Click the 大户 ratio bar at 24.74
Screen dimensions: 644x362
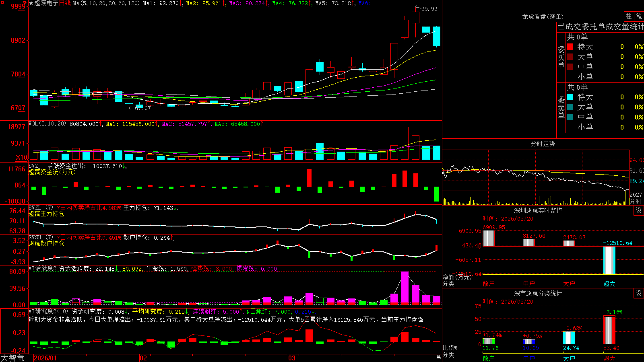569,338
